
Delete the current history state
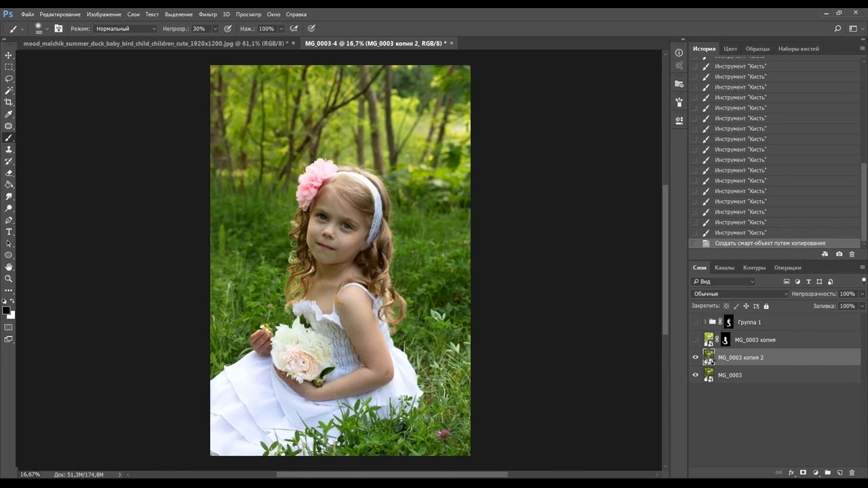[852, 254]
